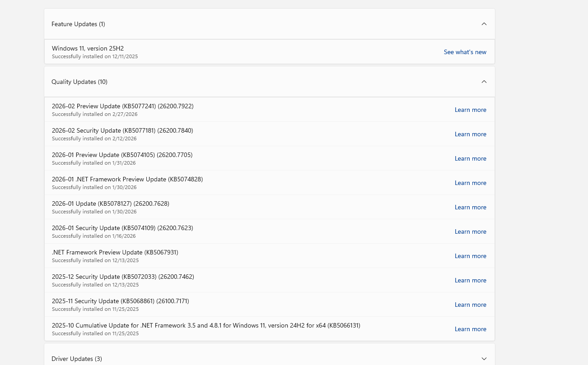This screenshot has height=365, width=588.
Task: Select the 2026-01 Preview Update (KB5074105) title
Action: [122, 155]
